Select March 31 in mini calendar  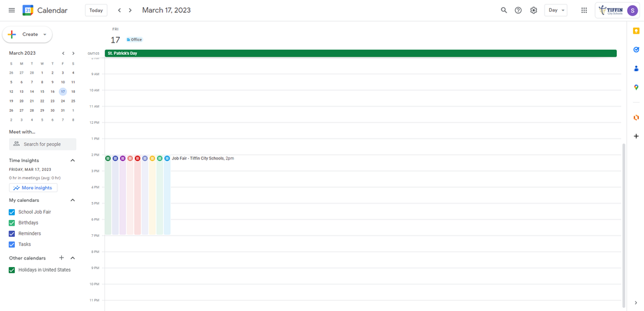tap(63, 110)
